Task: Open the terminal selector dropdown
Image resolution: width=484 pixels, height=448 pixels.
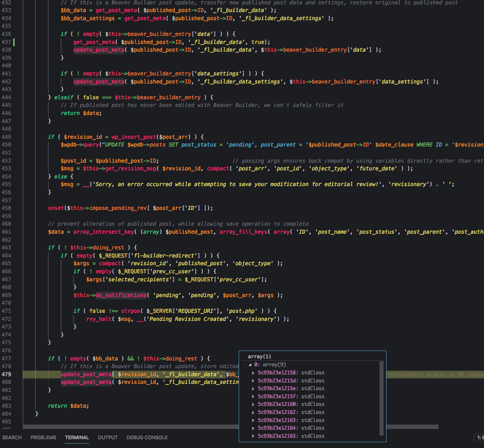Action: click(x=479, y=438)
